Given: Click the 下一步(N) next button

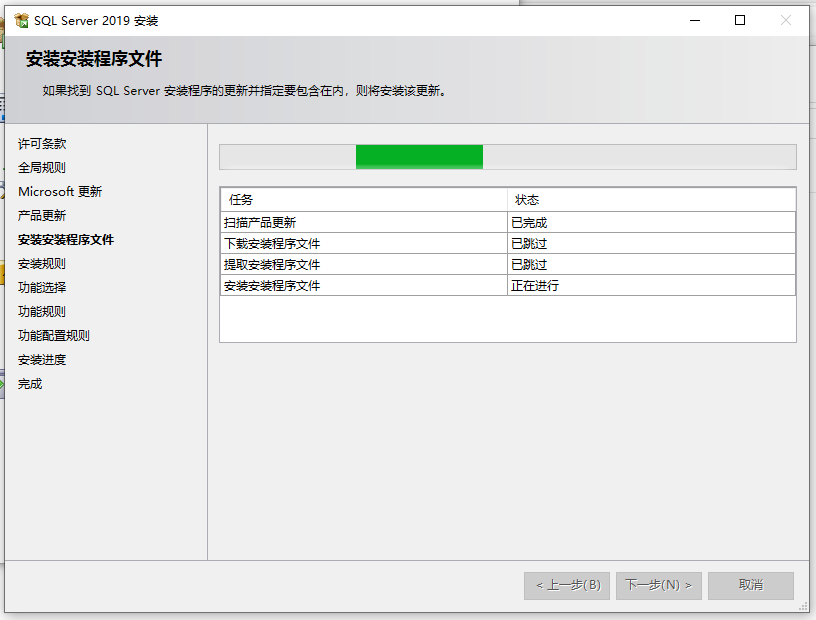Looking at the screenshot, I should pyautogui.click(x=659, y=586).
